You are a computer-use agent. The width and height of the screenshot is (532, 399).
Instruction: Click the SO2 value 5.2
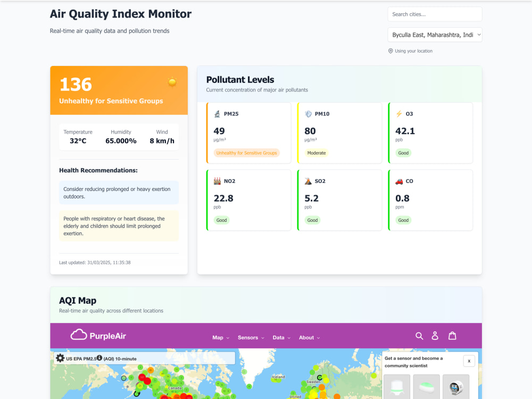(311, 198)
